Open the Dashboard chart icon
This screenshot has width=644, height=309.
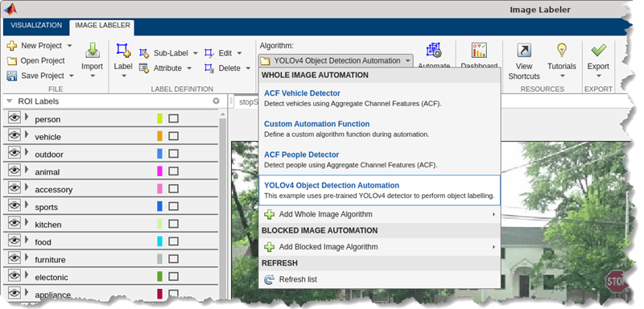[479, 50]
